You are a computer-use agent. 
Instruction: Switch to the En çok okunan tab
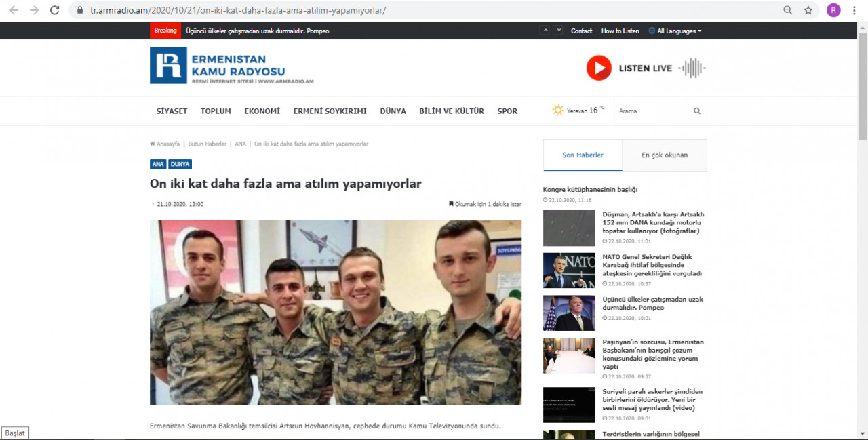(x=664, y=155)
